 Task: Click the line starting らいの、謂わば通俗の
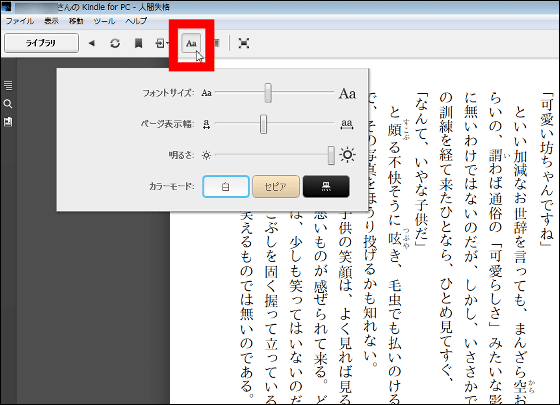pyautogui.click(x=496, y=249)
